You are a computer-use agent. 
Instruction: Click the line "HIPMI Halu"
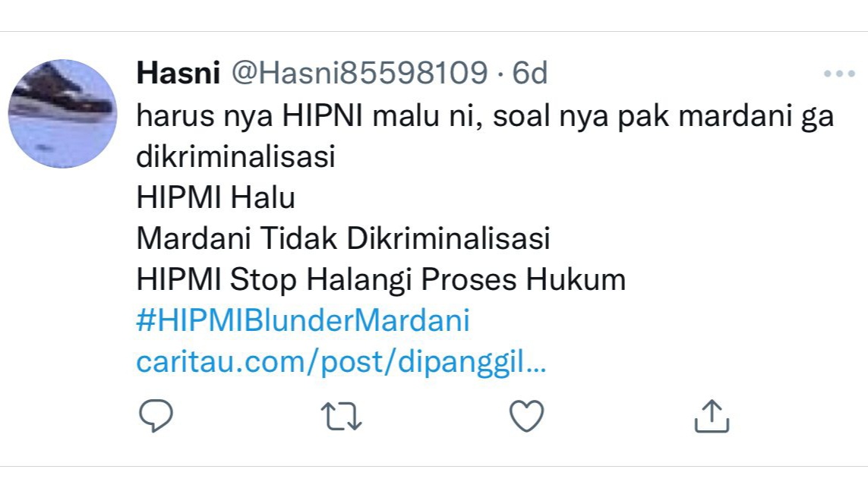[x=216, y=197]
